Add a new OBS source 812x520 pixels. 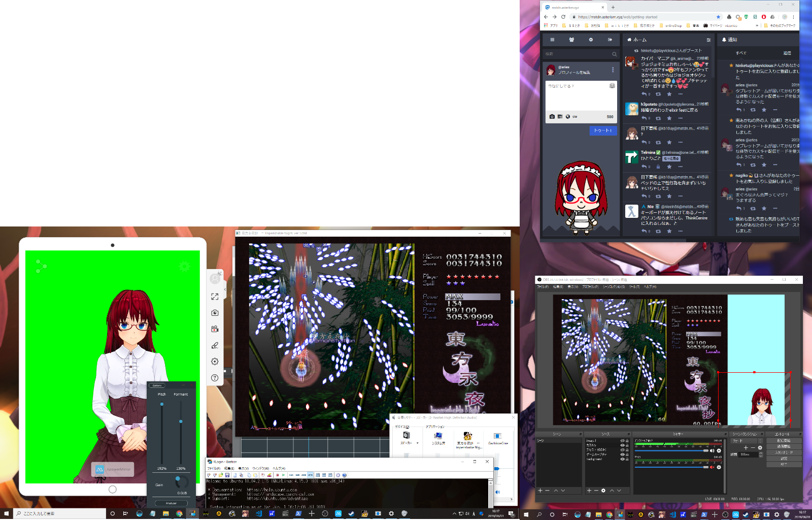[589, 491]
